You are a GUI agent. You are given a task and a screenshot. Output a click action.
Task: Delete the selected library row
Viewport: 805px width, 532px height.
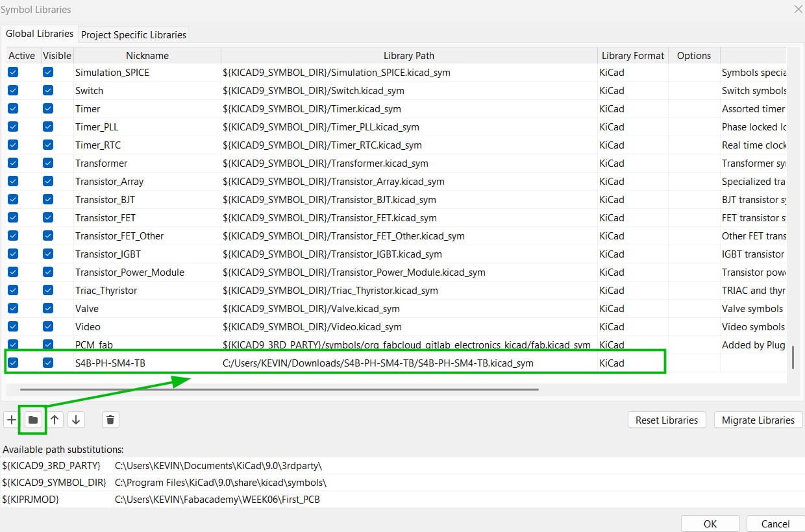point(110,420)
